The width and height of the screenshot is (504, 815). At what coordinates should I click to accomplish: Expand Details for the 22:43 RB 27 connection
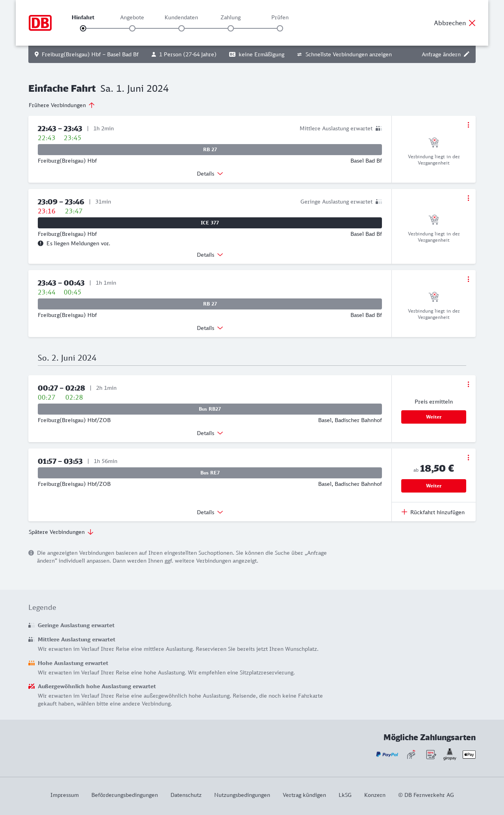[210, 174]
